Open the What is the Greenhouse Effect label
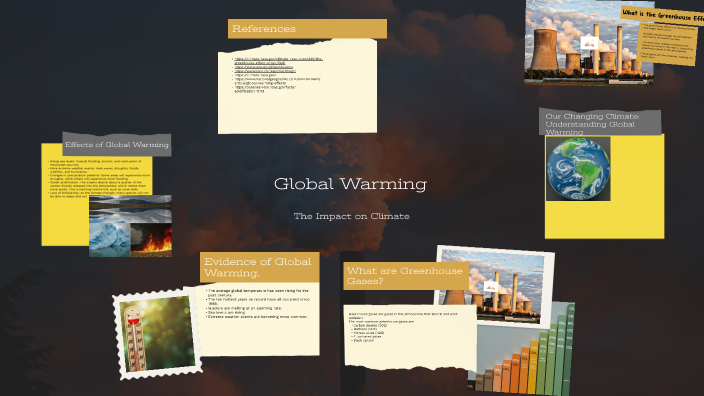Screen dimensions: 704x396 point(663,15)
